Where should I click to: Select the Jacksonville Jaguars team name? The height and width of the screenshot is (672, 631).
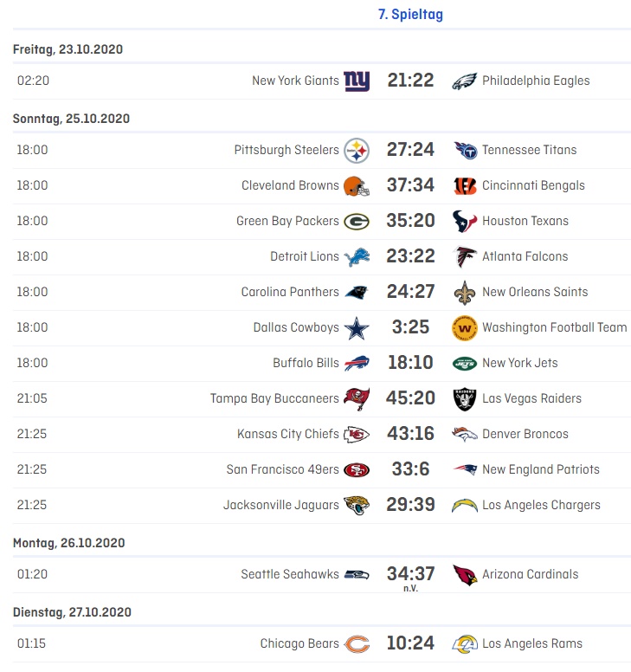tap(281, 505)
